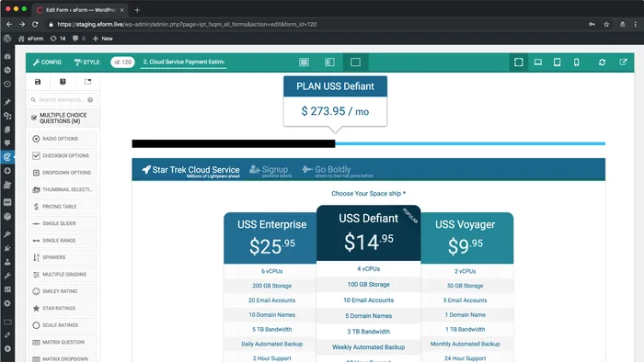Select the preview-only layout icon
The height and width of the screenshot is (362, 644).
(x=355, y=62)
